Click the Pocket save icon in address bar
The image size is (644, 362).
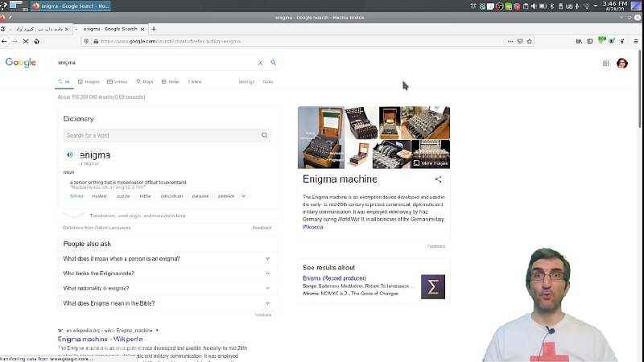[x=520, y=41]
